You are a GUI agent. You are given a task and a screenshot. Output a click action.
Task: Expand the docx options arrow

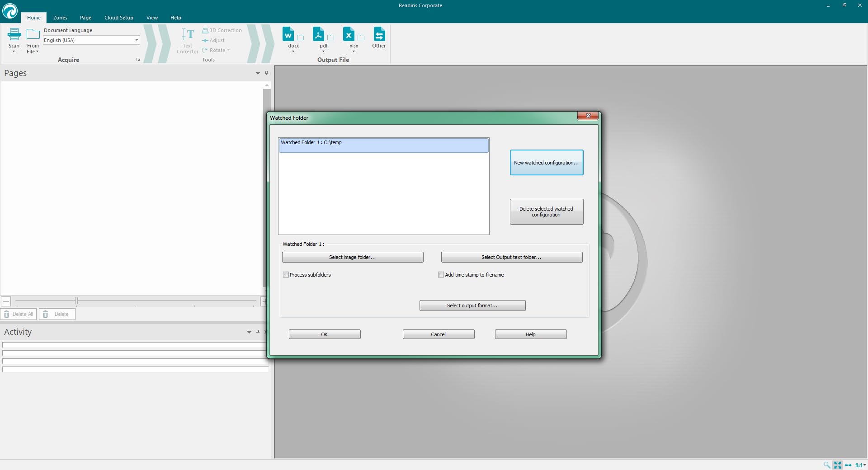click(x=293, y=52)
